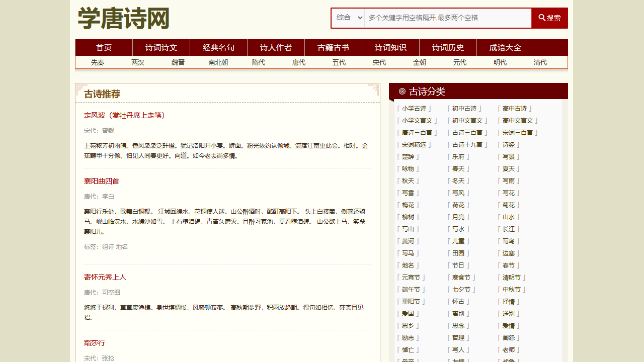Open the poem 定风波（赏牡丹席上走笔）
644x362 pixels.
125,115
